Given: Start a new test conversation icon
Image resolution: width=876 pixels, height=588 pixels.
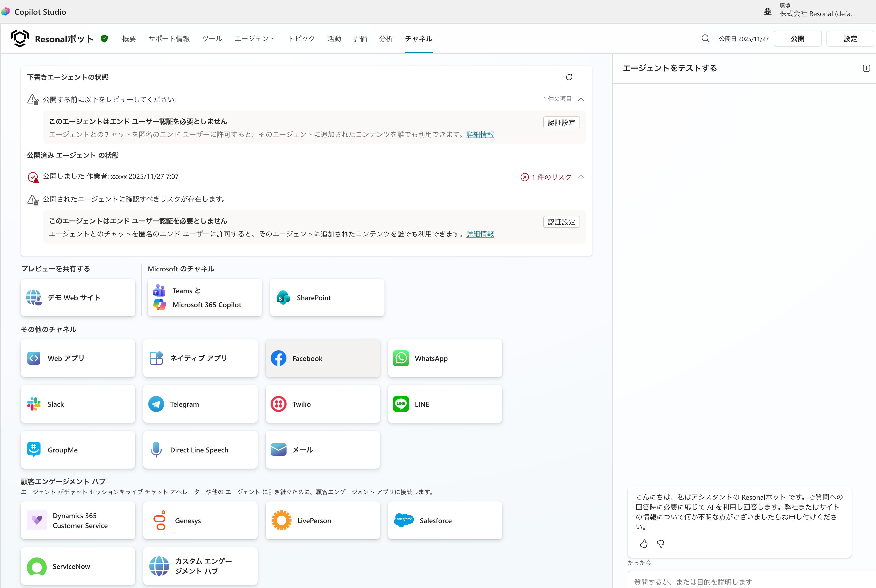Looking at the screenshot, I should (x=866, y=68).
